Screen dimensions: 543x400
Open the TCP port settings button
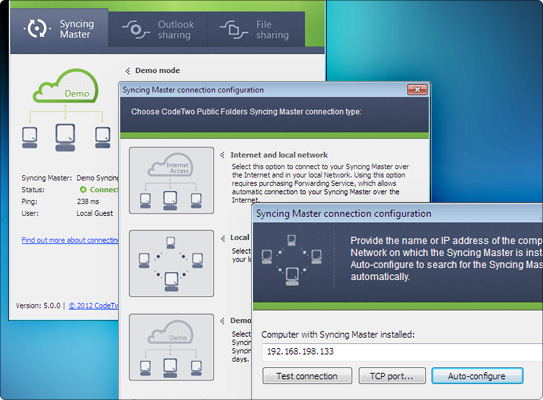click(x=392, y=376)
